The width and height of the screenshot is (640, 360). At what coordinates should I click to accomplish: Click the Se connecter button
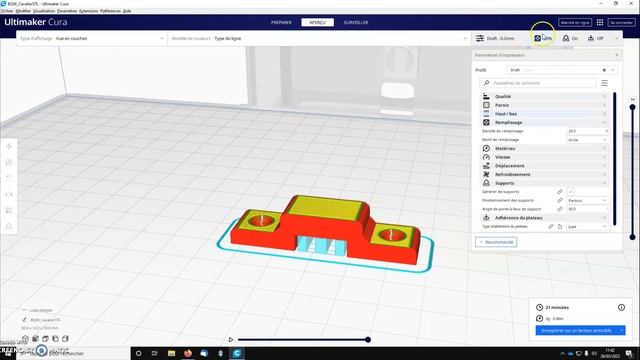pos(621,22)
